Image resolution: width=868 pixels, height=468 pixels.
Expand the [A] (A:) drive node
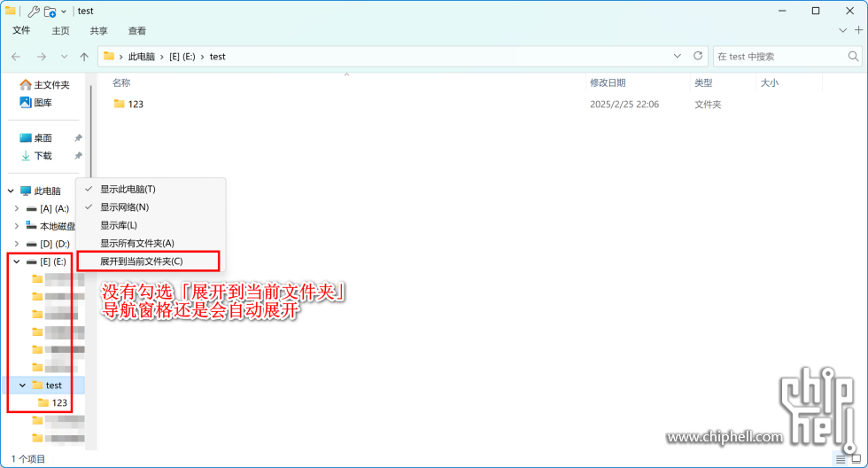coord(17,209)
